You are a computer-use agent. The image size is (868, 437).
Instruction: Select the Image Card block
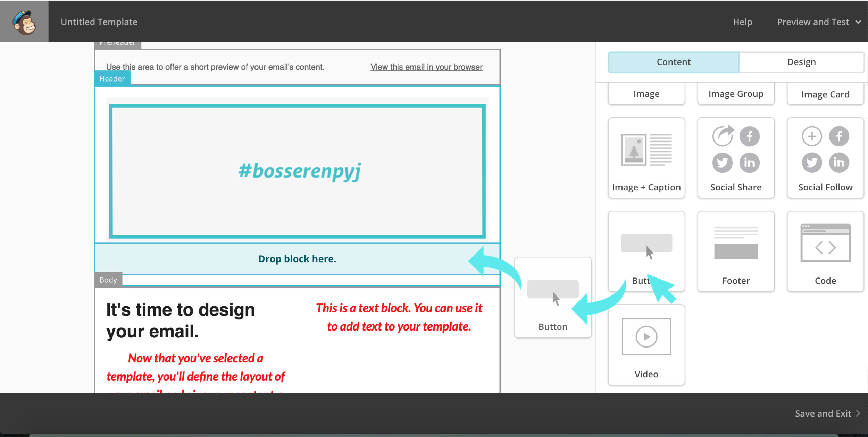[825, 94]
